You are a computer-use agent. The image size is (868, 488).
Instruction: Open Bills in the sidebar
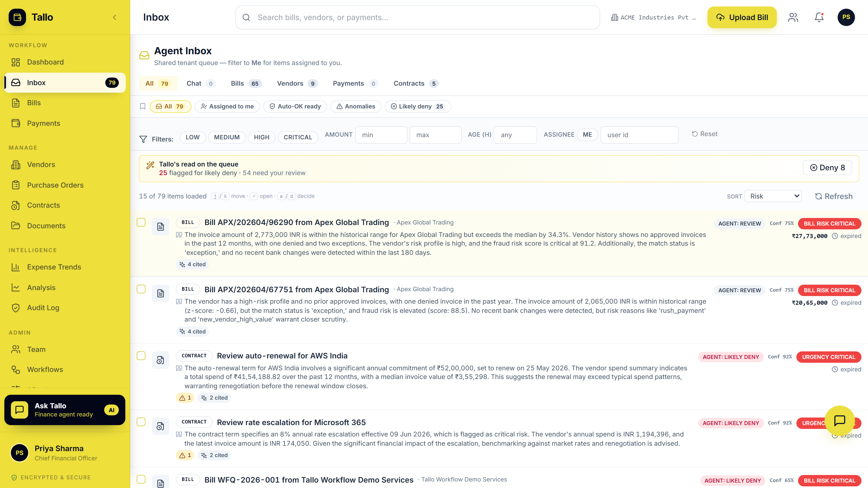[x=65, y=103]
